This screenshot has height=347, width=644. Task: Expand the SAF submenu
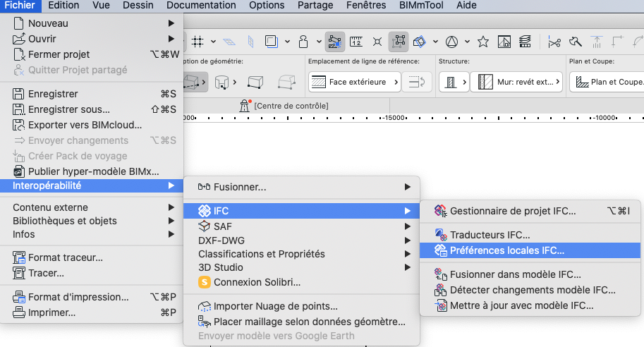point(301,226)
